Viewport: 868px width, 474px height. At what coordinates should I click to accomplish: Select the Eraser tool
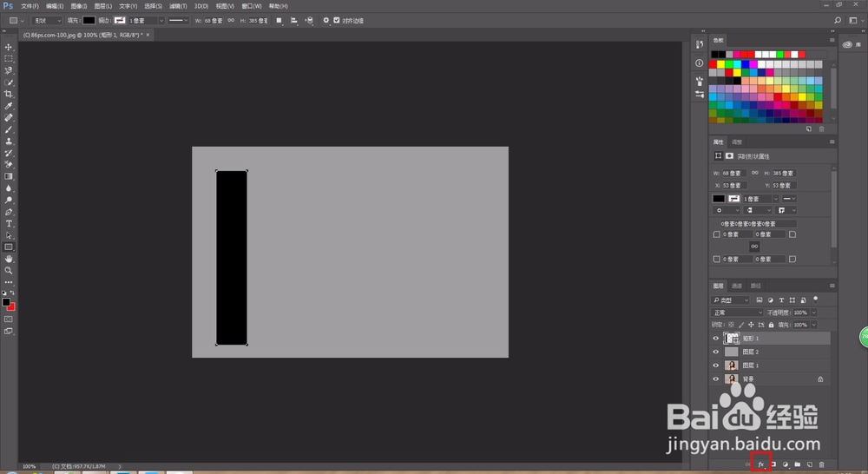click(x=9, y=164)
